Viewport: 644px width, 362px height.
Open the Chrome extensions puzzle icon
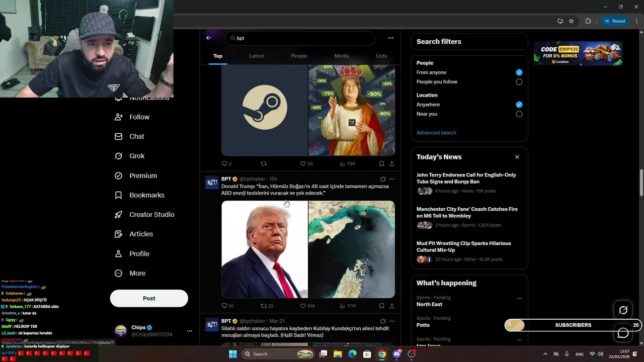pos(588,21)
